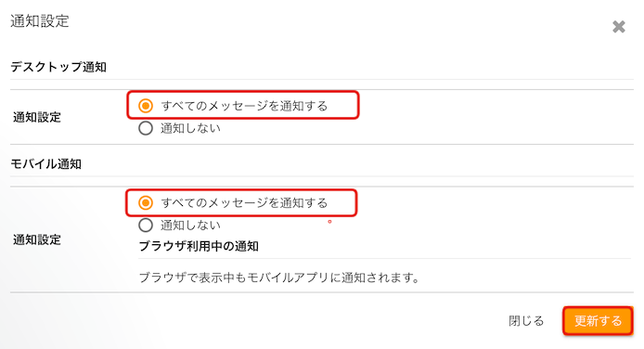The image size is (644, 349).
Task: Click mobile 通知しない label text
Action: 190,226
